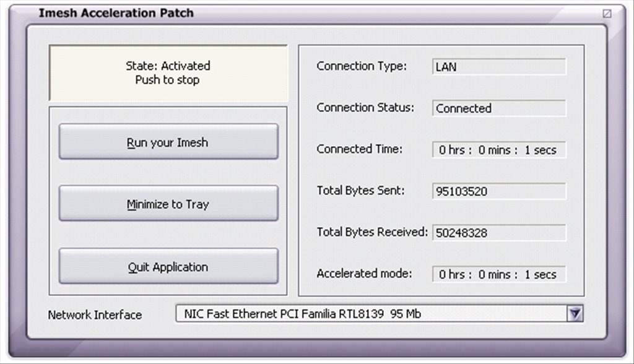
Task: Click the Imesh Acceleration Patch title
Action: 116,13
